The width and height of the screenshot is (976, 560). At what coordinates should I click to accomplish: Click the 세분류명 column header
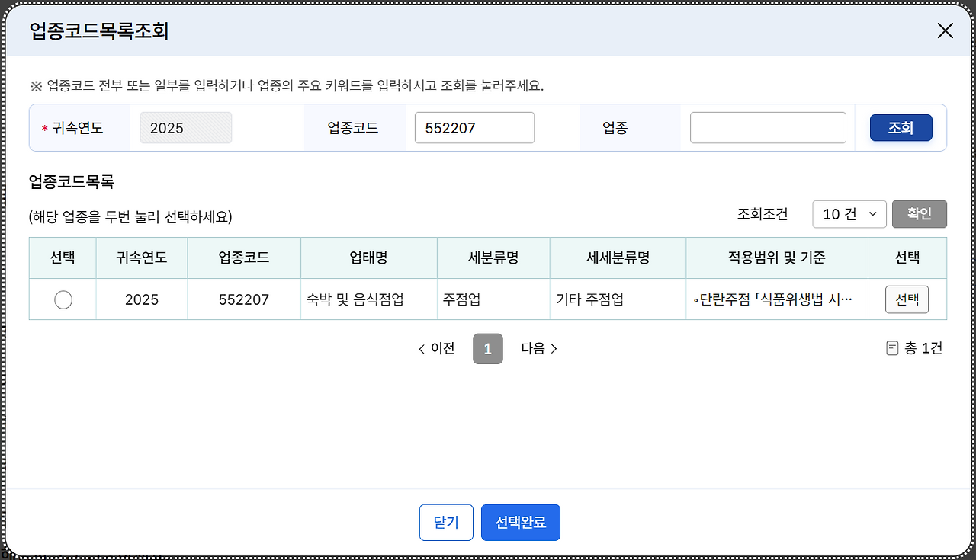pyautogui.click(x=493, y=258)
